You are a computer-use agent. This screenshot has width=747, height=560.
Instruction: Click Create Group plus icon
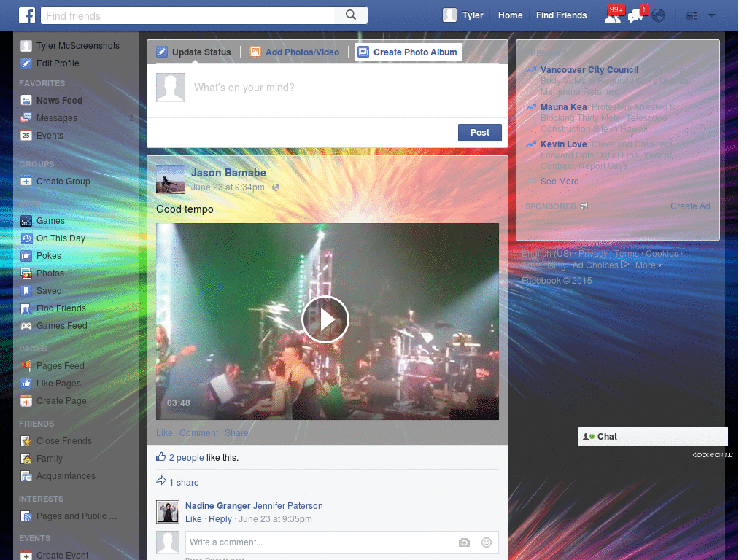26,182
